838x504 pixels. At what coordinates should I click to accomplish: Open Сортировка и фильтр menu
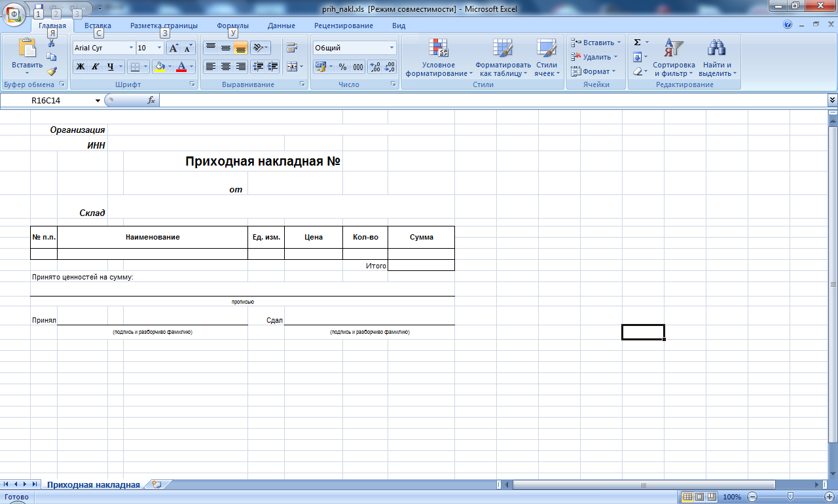[x=674, y=58]
